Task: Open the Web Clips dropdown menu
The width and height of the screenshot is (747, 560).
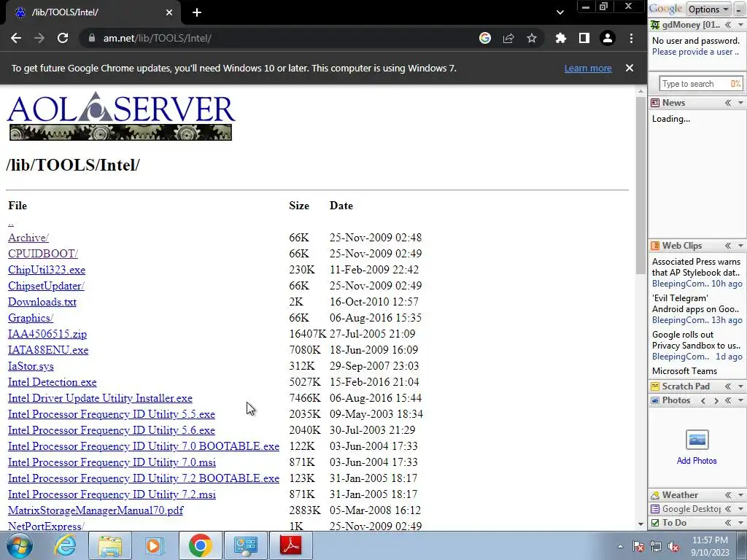Action: coord(740,246)
